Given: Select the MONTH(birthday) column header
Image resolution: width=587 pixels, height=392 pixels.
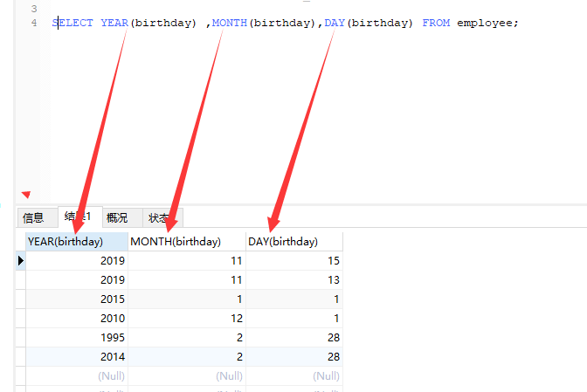Looking at the screenshot, I should click(187, 242).
